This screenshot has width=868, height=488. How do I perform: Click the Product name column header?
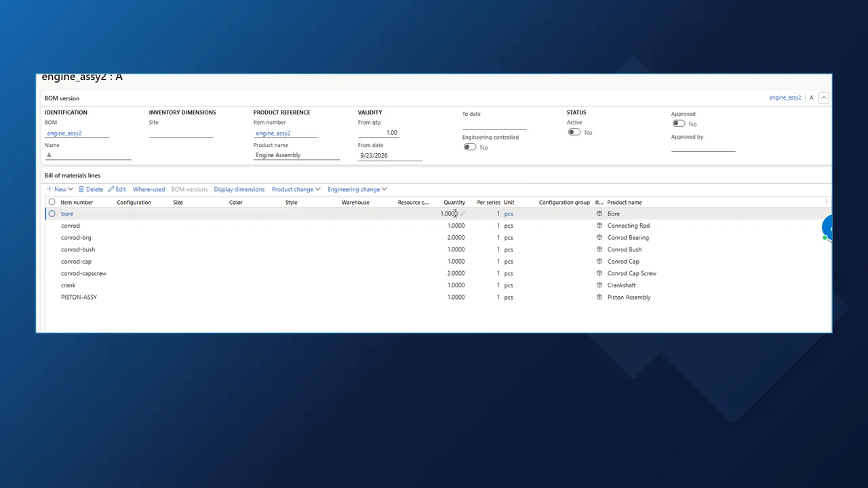click(x=625, y=202)
